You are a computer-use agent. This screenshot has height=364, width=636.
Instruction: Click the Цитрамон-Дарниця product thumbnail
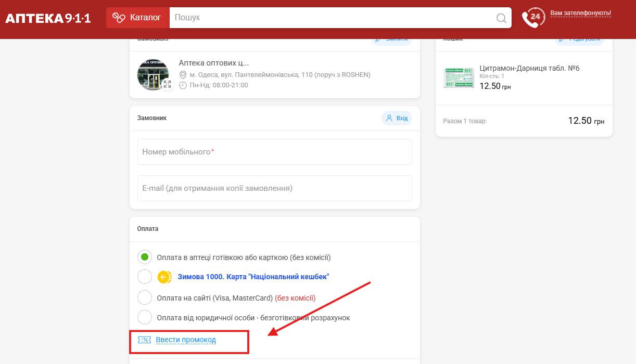459,77
